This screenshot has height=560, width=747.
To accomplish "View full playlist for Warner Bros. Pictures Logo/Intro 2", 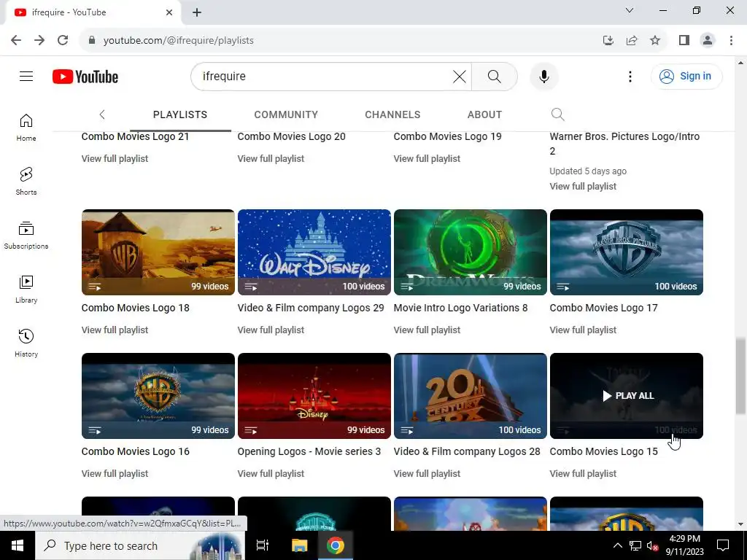I will tap(583, 186).
